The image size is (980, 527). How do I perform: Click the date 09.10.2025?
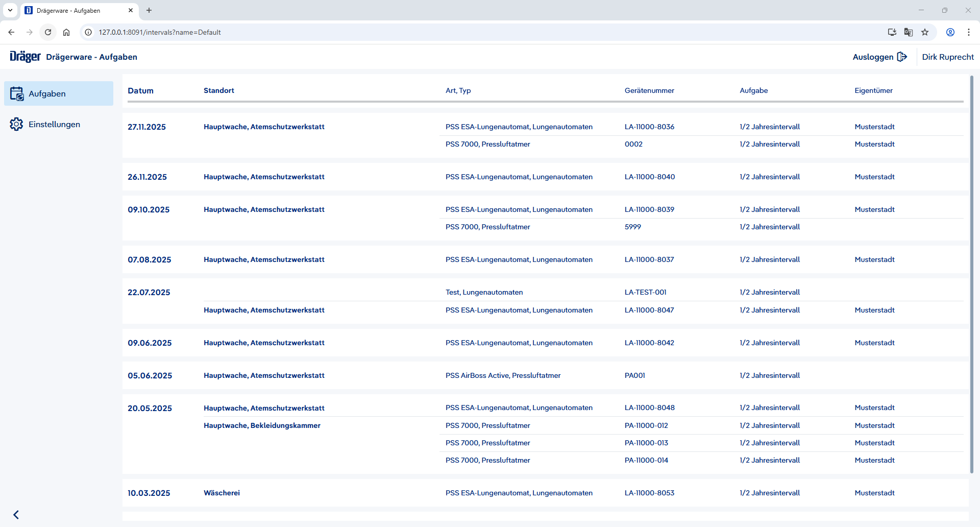pos(149,209)
